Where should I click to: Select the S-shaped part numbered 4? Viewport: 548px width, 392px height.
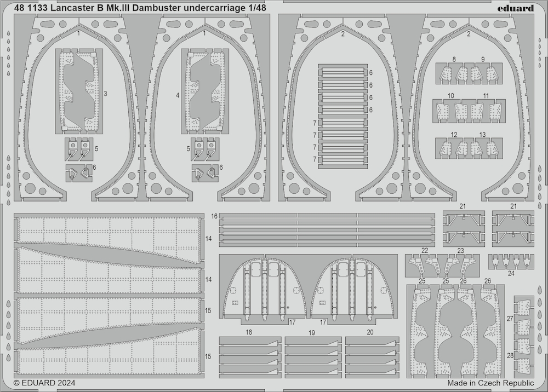pyautogui.click(x=205, y=91)
